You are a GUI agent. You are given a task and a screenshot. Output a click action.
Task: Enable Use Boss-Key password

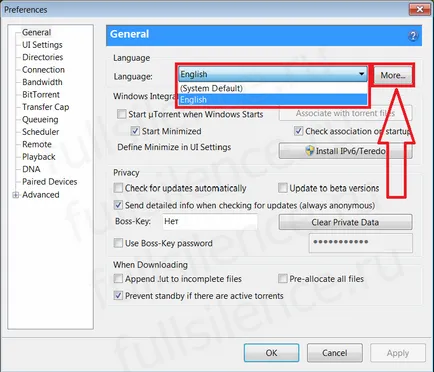(x=118, y=243)
